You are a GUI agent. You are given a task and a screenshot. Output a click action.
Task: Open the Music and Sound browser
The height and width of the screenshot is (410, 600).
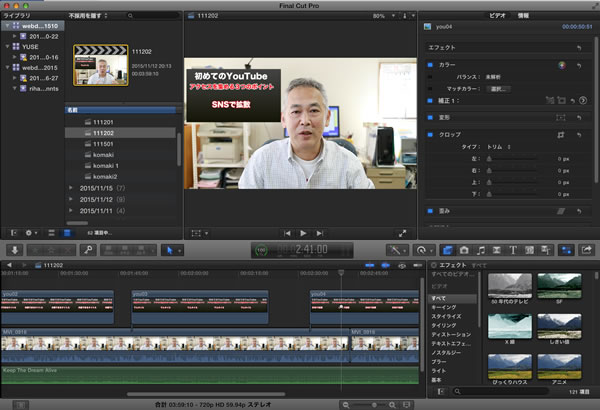click(481, 250)
